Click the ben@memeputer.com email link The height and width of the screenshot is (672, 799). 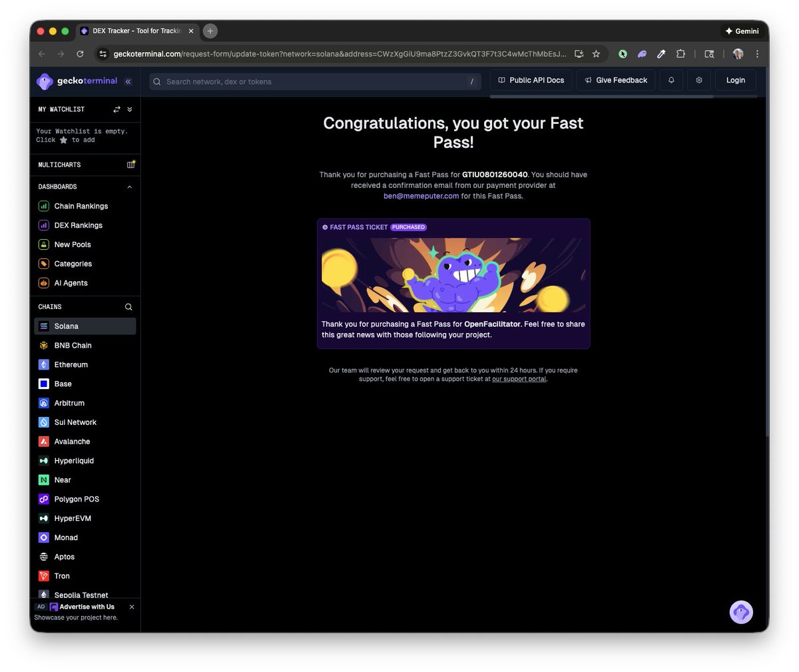[421, 196]
